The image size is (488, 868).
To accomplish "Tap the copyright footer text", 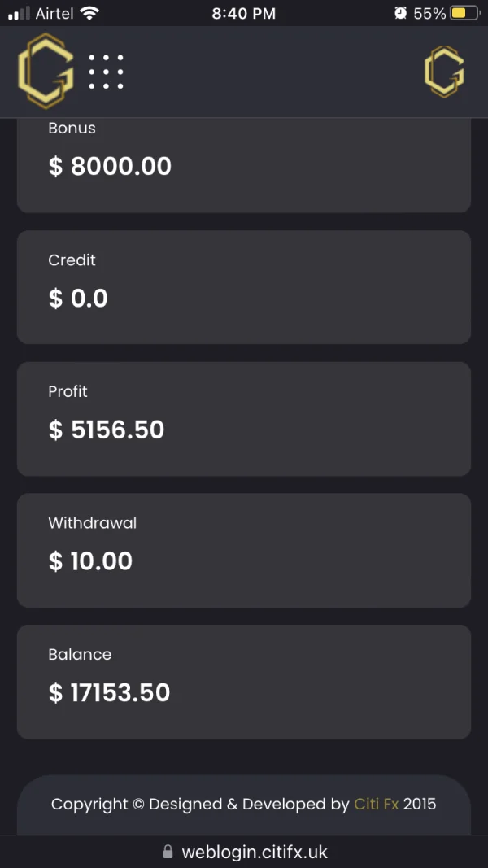I will point(199,804).
